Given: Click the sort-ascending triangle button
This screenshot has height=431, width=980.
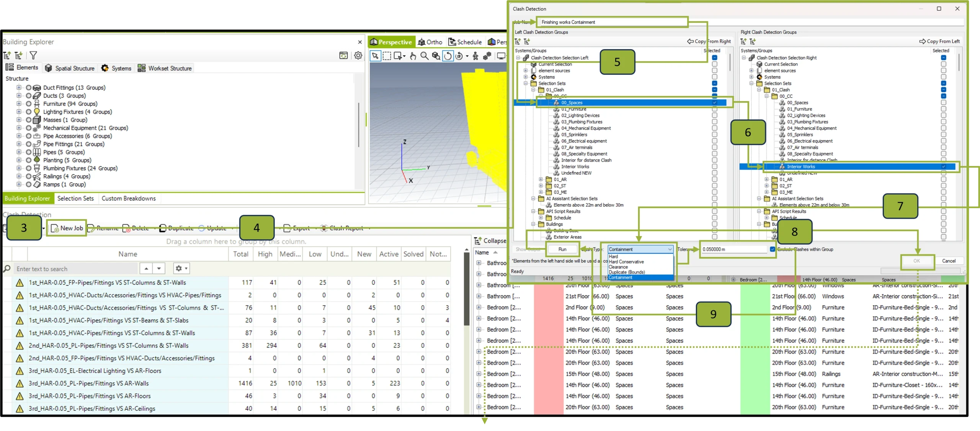Looking at the screenshot, I should 146,269.
